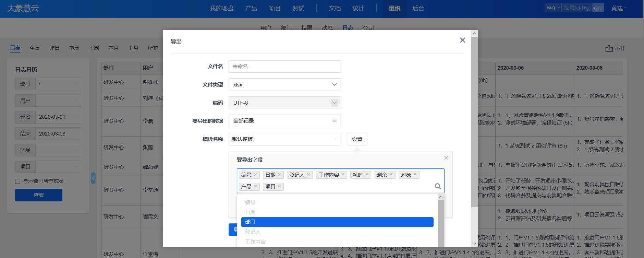Click the 文件名 input field
The width and height of the screenshot is (644, 258).
tap(284, 67)
